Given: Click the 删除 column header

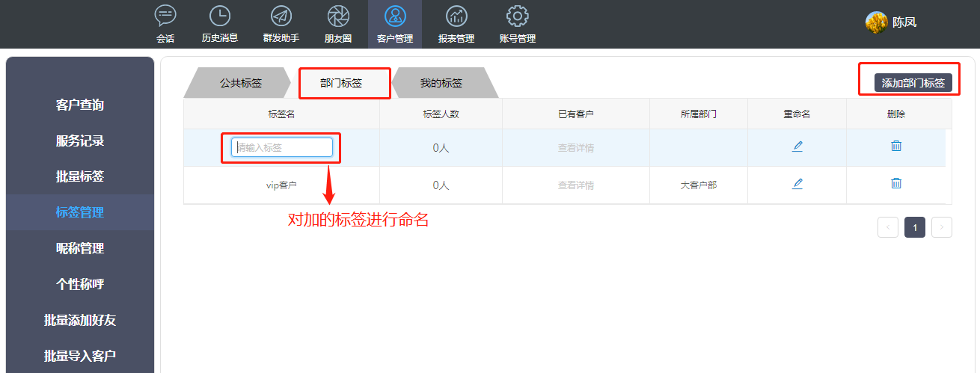Looking at the screenshot, I should click(x=896, y=114).
